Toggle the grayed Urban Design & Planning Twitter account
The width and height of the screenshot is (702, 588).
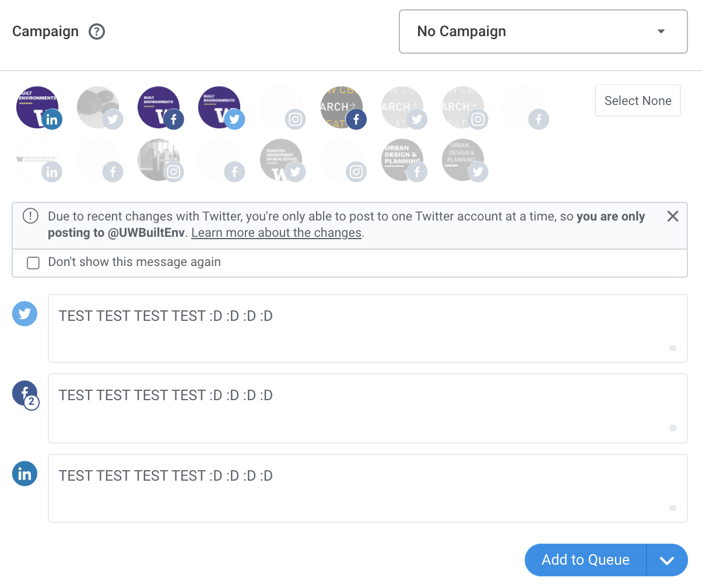[x=463, y=158]
